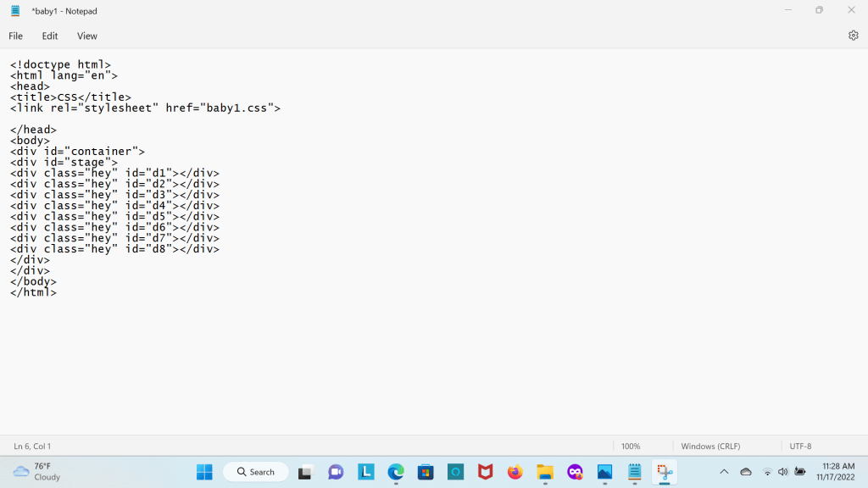Open the Edit menu
Image resolution: width=868 pixels, height=488 pixels.
point(50,36)
